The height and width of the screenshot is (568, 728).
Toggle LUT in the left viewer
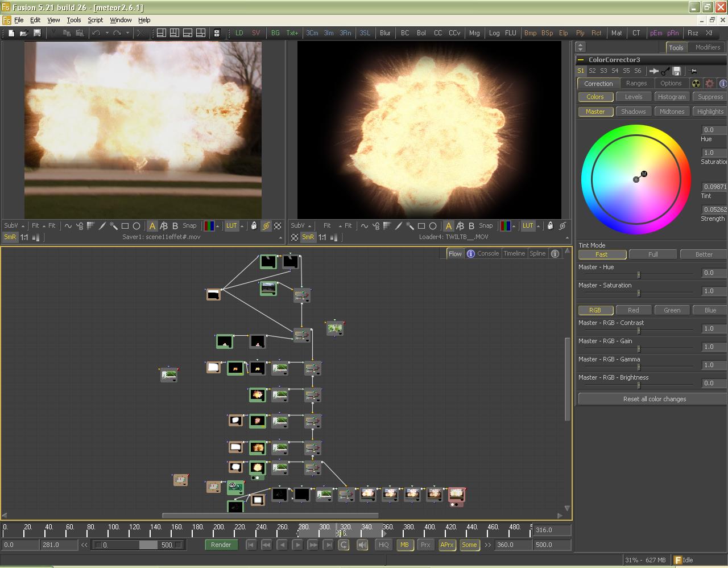(x=231, y=226)
